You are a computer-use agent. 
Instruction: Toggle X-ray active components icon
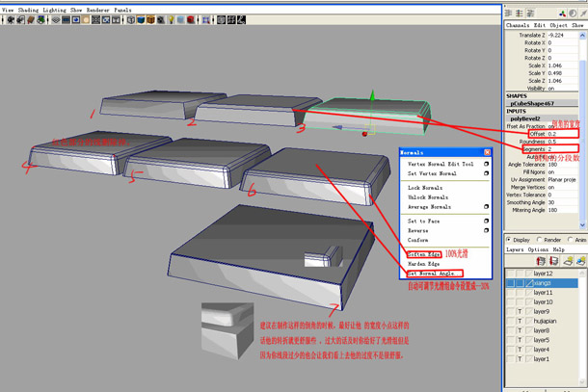231,19
